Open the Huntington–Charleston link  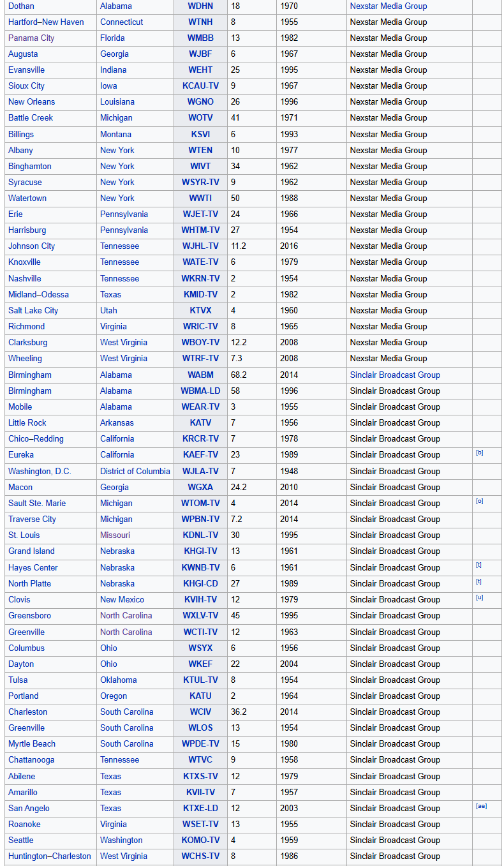point(50,856)
